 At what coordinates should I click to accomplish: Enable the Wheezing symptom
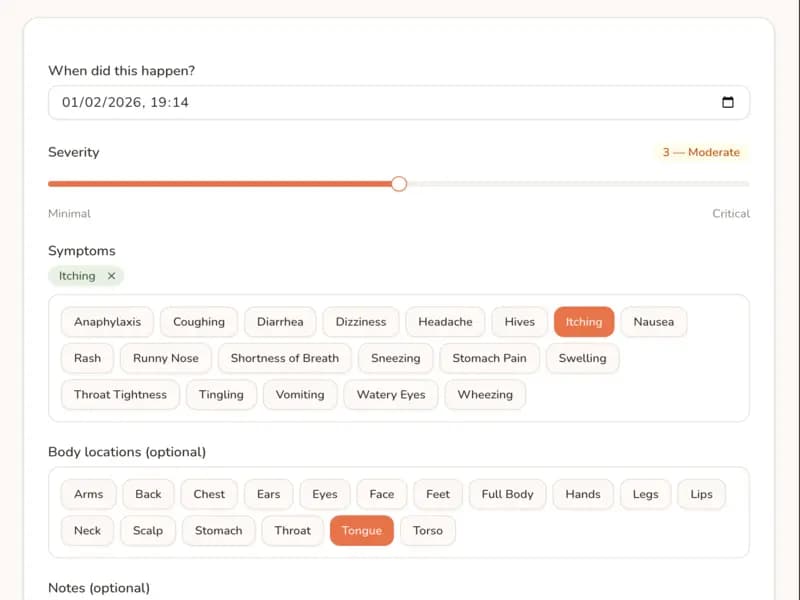(485, 394)
